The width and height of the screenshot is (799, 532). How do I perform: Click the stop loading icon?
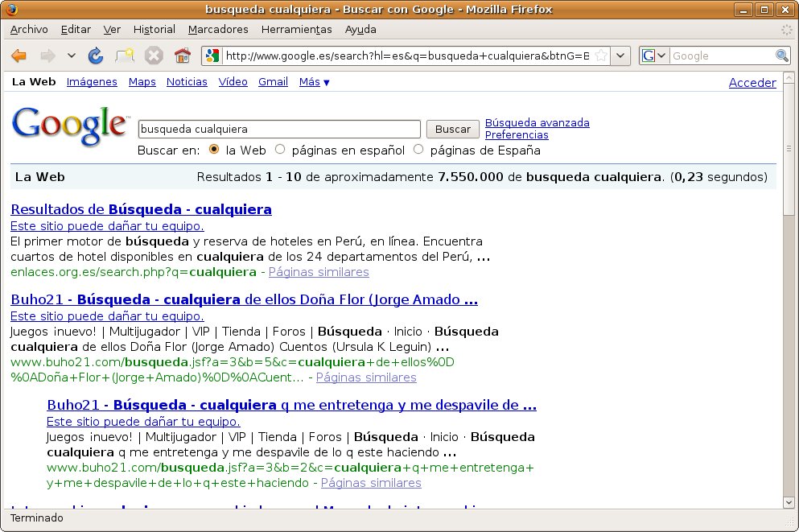tap(154, 56)
